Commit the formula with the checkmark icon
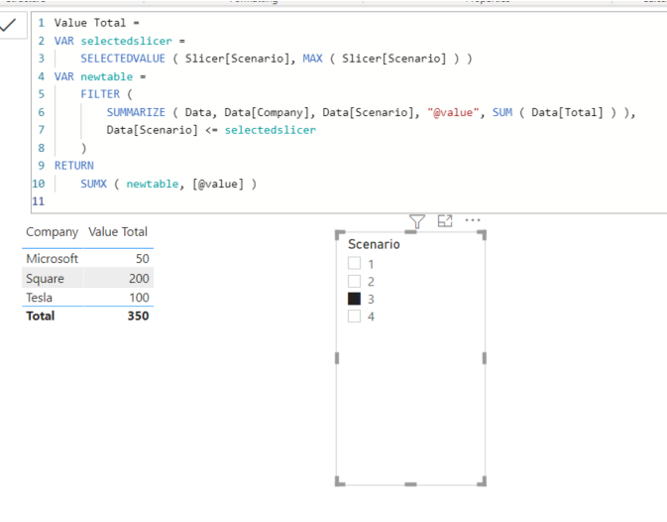 (x=8, y=25)
